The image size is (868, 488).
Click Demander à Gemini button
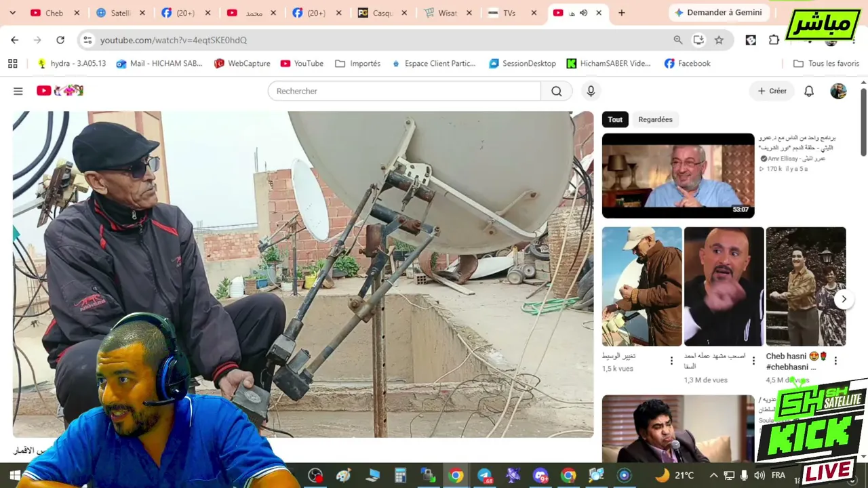pos(717,13)
